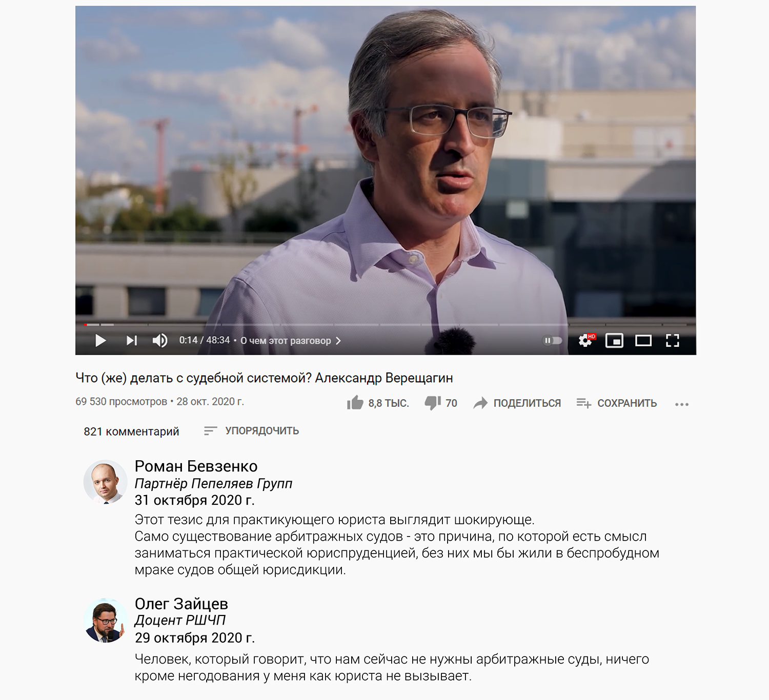Play the video

(100, 341)
